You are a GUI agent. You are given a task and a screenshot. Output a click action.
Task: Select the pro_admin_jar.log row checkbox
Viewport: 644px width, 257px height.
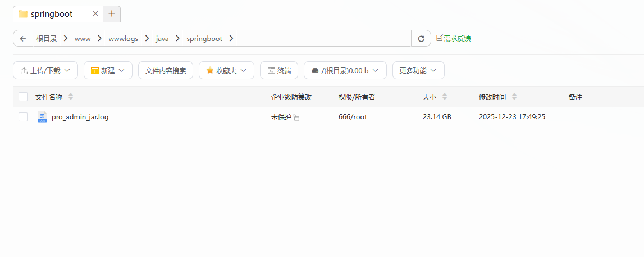coord(23,117)
